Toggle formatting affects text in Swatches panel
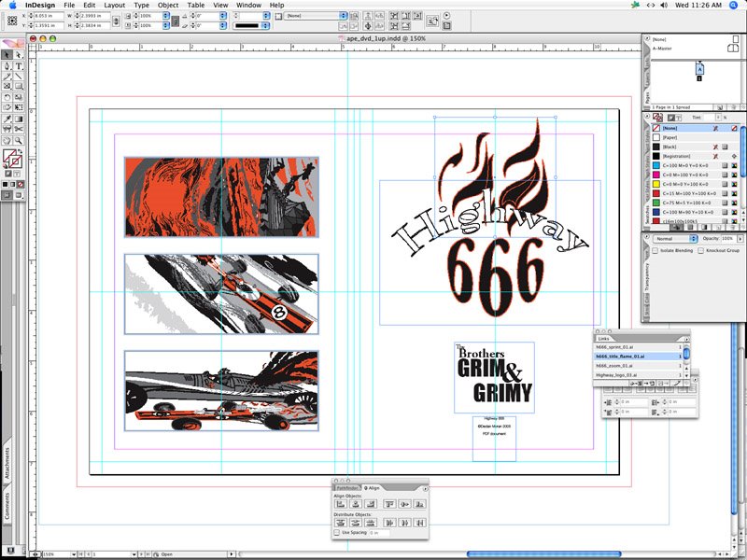Image resolution: width=747 pixels, height=560 pixels. (x=678, y=118)
